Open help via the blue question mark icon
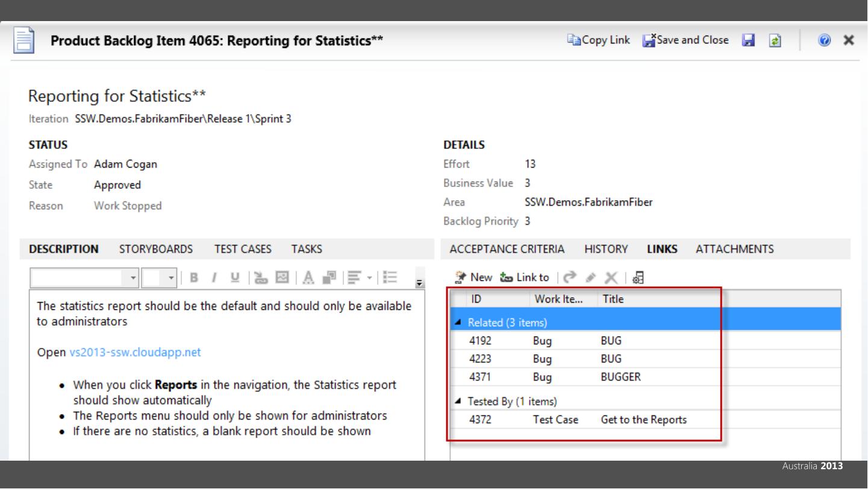Viewport: 868px width, 489px height. (824, 40)
